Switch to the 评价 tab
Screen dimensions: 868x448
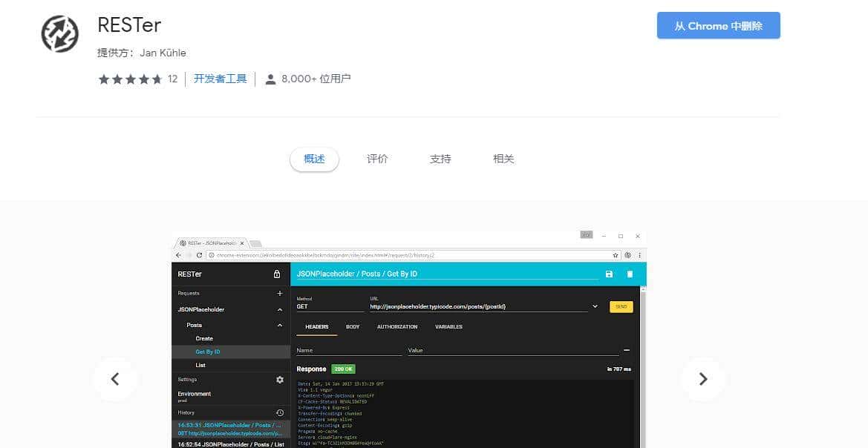tap(377, 159)
